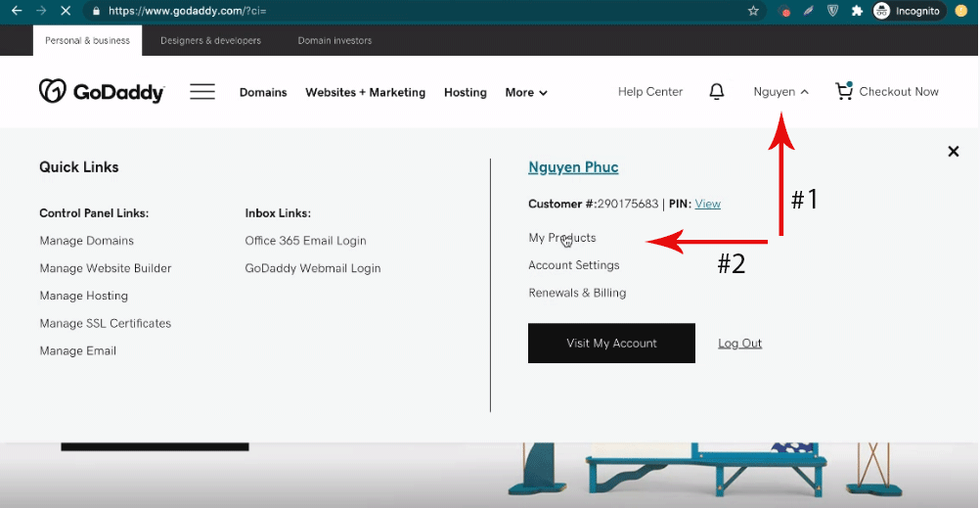Click the GoDaddy logo

coord(102,92)
